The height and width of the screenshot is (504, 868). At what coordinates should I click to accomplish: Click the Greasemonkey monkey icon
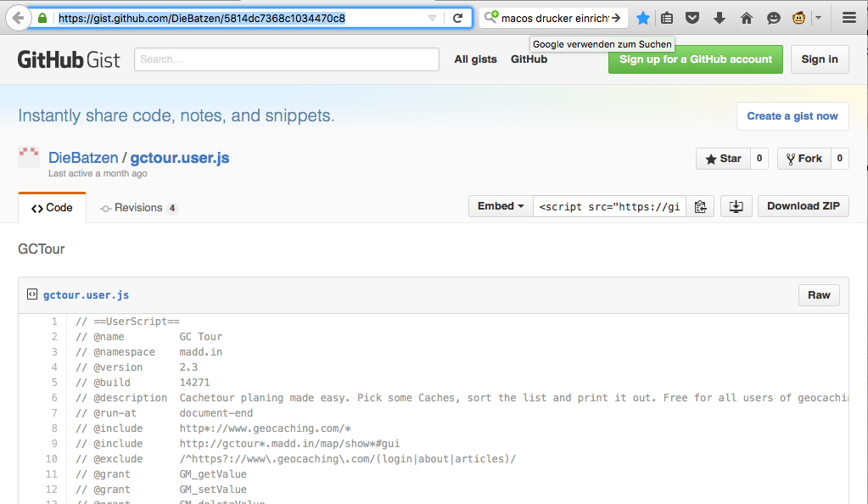point(798,18)
